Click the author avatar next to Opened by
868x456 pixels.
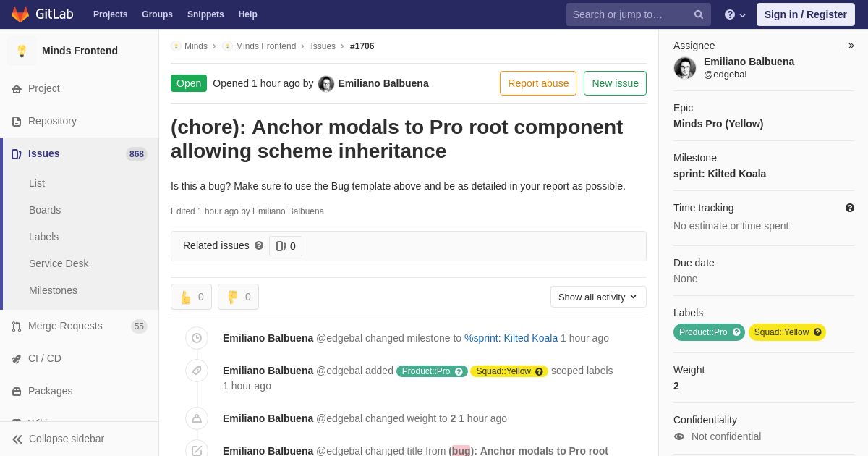click(326, 84)
